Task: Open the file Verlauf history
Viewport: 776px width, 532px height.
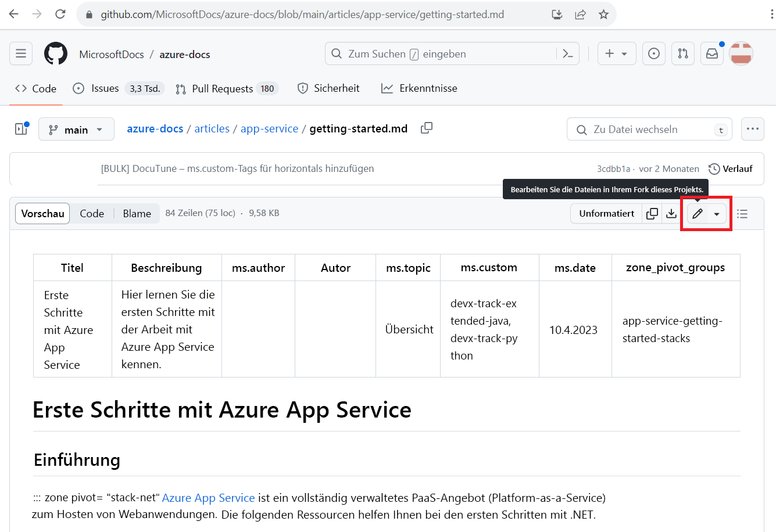Action: 731,168
